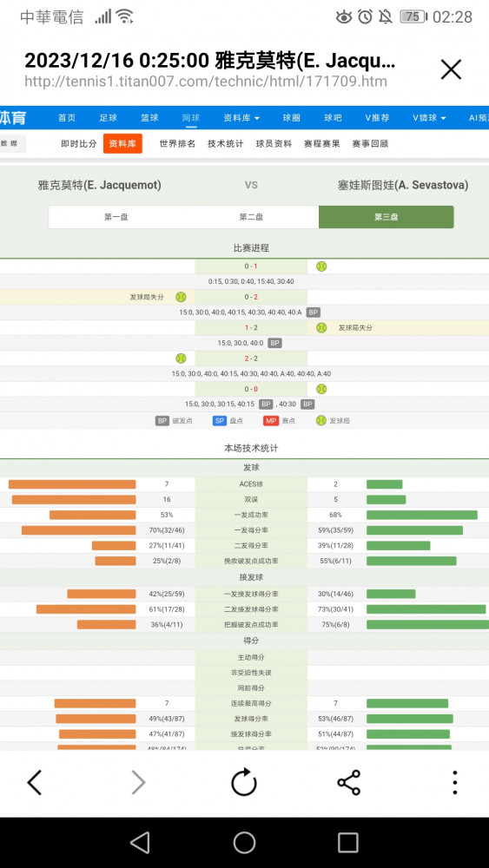This screenshot has width=489, height=868.
Task: Tap the Android back triangle button
Action: tap(140, 843)
